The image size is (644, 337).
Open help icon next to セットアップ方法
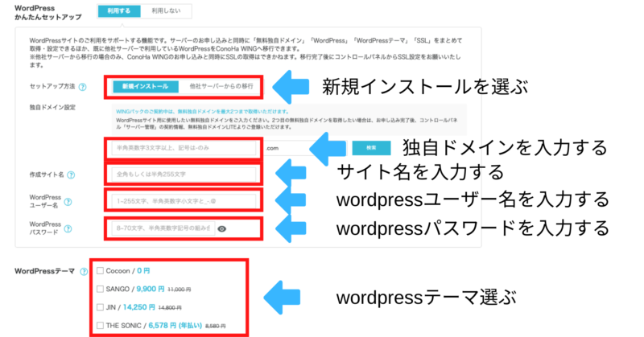tap(83, 87)
